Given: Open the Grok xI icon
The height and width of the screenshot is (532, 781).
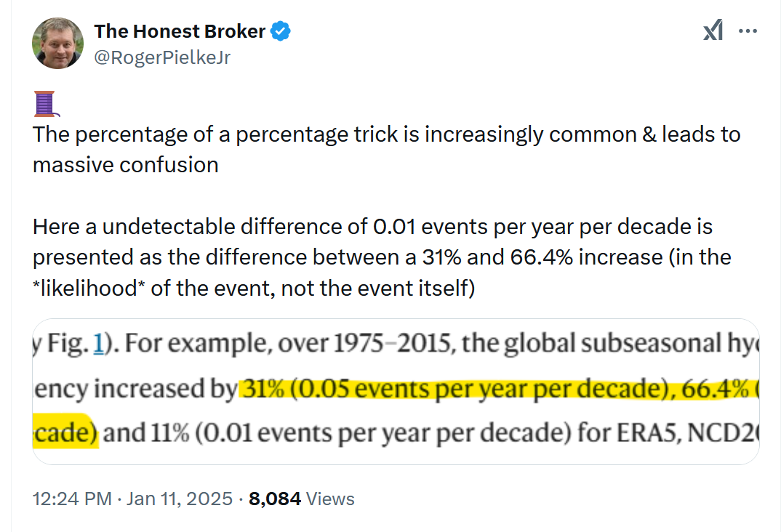Looking at the screenshot, I should pos(712,31).
